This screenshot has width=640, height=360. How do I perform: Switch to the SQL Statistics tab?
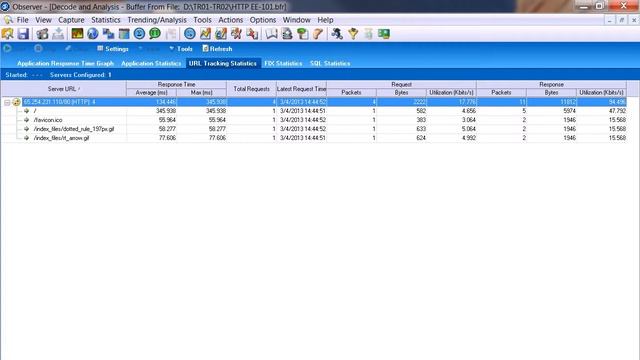330,63
